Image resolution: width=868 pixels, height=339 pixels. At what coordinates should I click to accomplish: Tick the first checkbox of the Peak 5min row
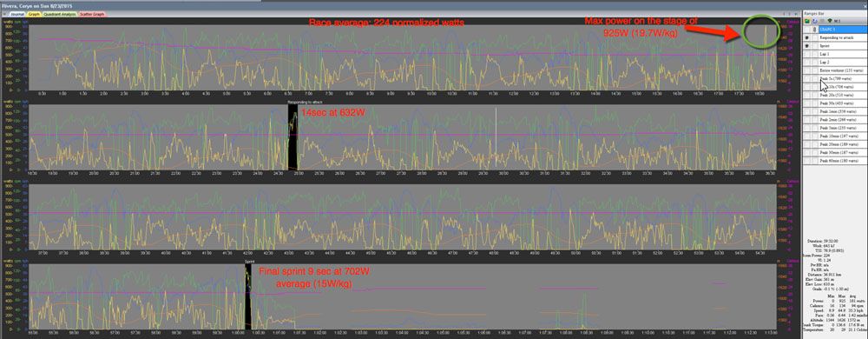point(806,128)
